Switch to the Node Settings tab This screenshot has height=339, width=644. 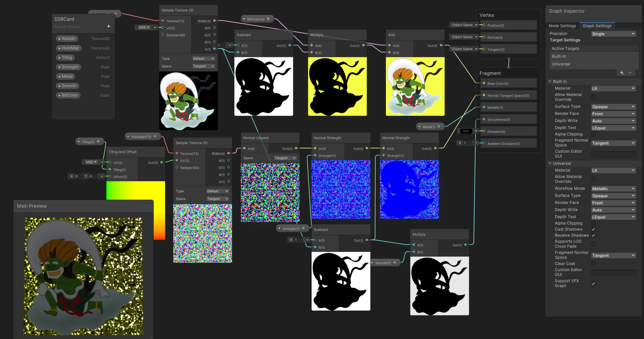tap(562, 26)
